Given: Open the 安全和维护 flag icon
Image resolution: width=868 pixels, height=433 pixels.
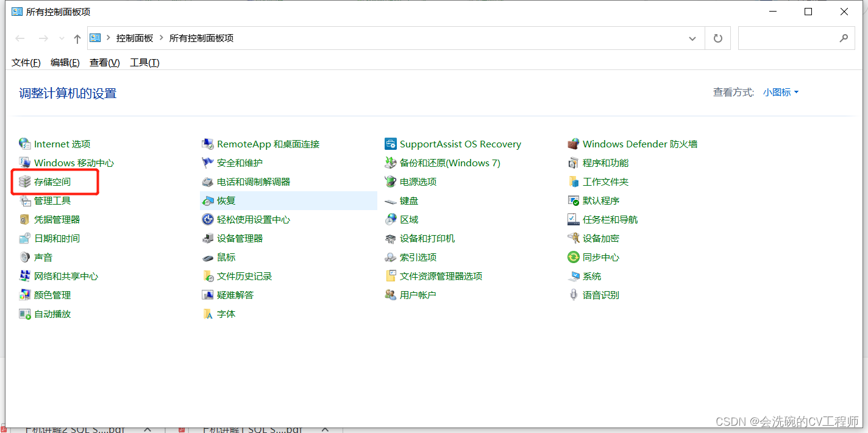Looking at the screenshot, I should click(x=207, y=163).
